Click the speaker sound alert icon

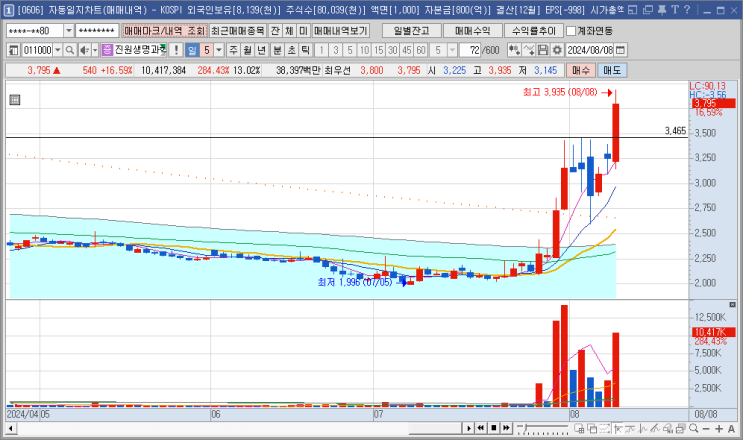[x=84, y=50]
